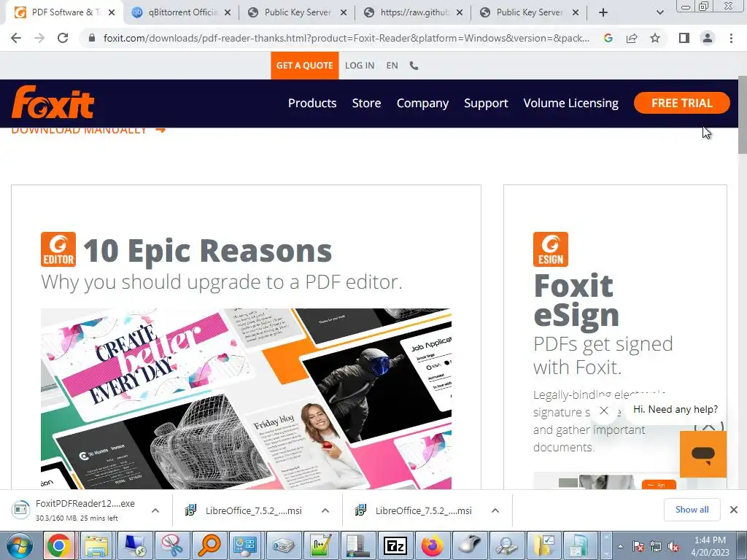Screen dimensions: 747x560
Task: Click the taskbar clock showing 1:44 PM
Action: tap(710, 546)
